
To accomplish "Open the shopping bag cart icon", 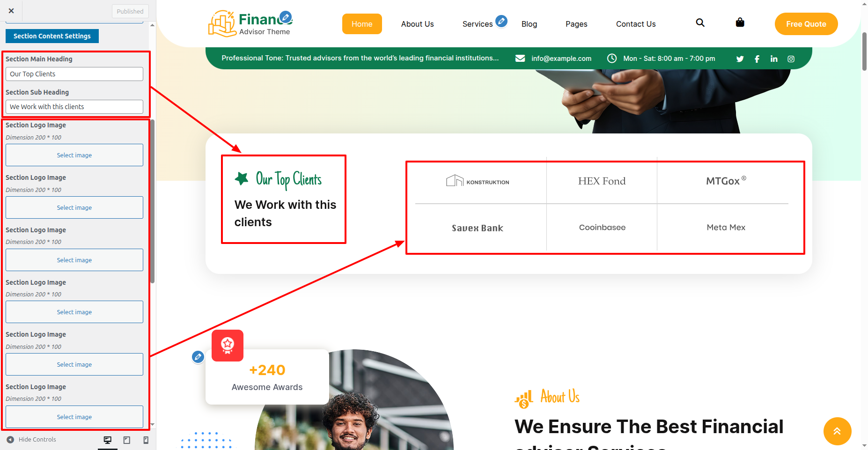I will pos(740,22).
